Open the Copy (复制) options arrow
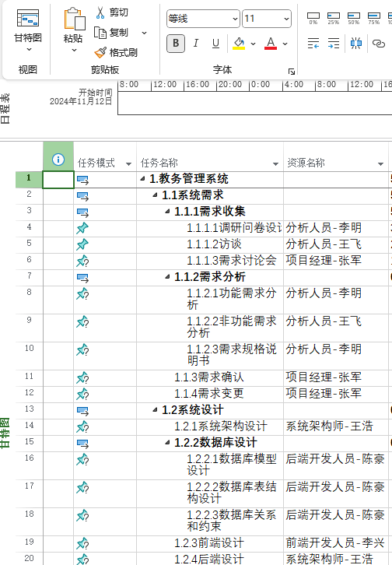Viewport: 392px width, 565px height. (x=145, y=33)
